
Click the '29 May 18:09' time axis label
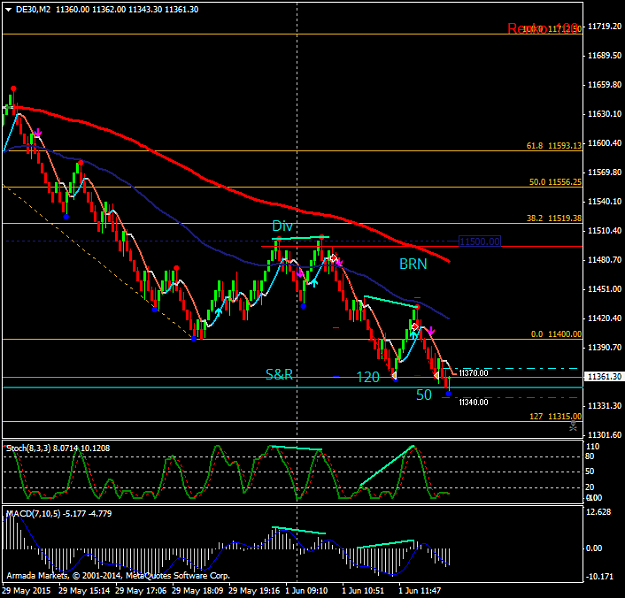pos(197,591)
